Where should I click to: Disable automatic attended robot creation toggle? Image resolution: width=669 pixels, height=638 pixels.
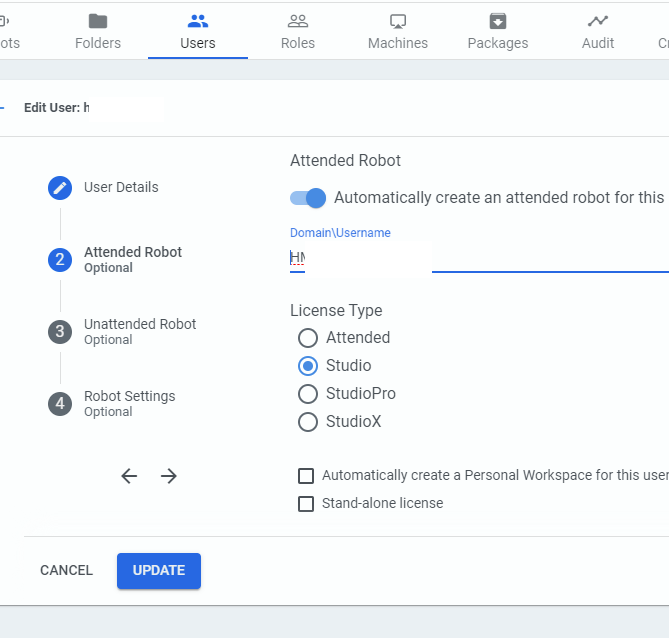308,198
